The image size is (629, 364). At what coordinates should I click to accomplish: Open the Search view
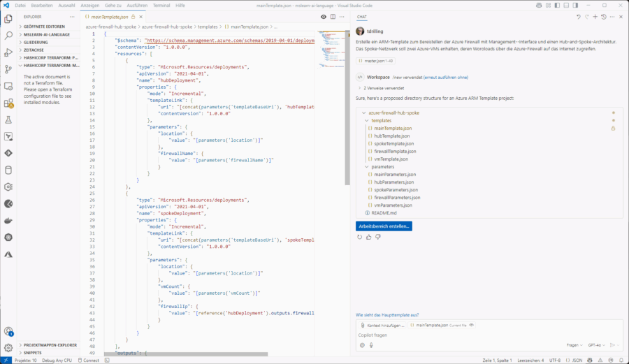pos(8,36)
